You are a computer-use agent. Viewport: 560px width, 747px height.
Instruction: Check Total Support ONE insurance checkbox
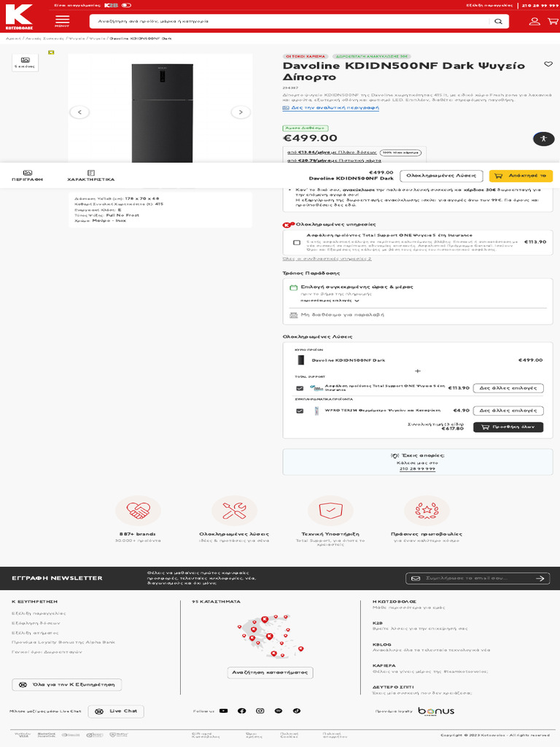point(297,242)
